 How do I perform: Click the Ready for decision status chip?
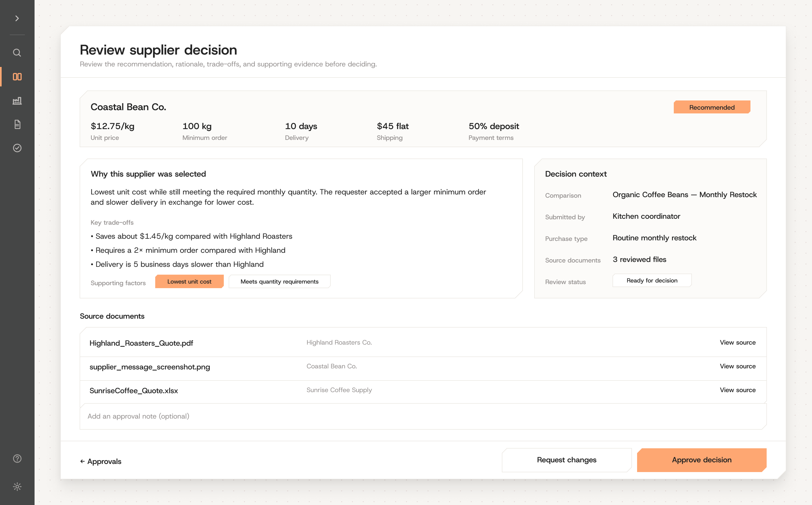point(652,281)
